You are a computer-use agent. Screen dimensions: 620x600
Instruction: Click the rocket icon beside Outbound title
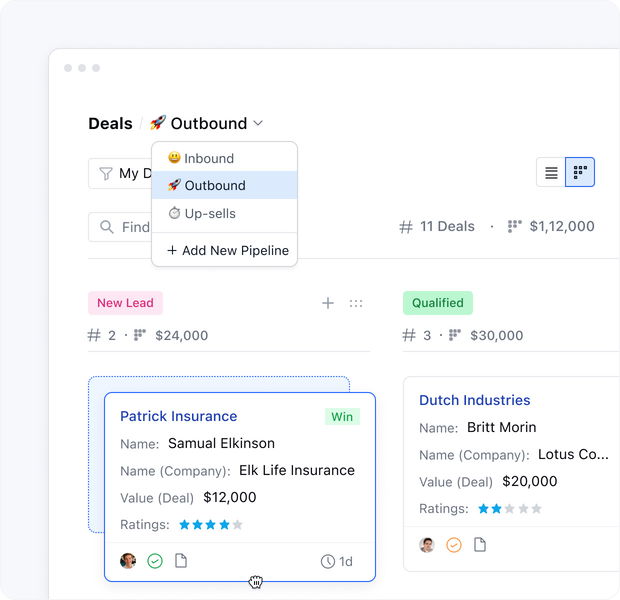coord(158,123)
